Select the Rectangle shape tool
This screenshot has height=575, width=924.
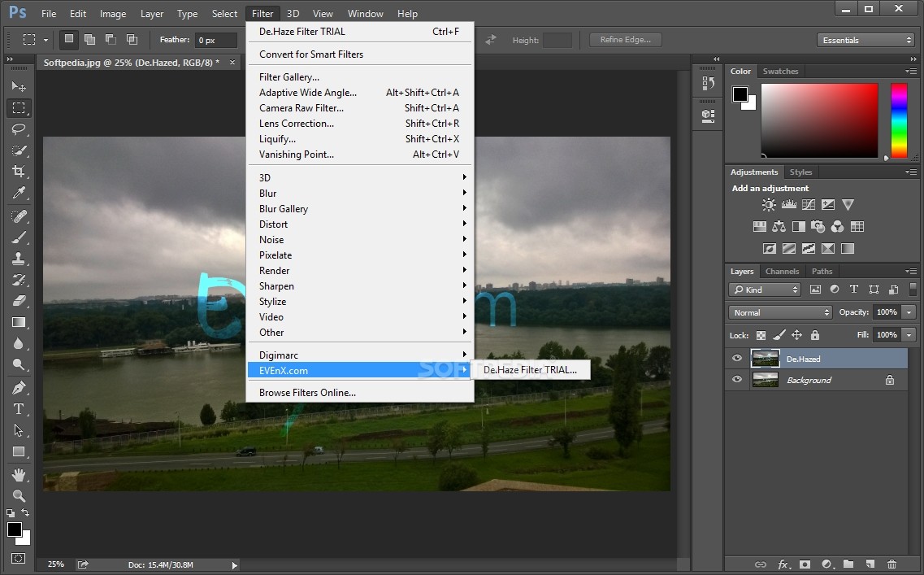[19, 451]
